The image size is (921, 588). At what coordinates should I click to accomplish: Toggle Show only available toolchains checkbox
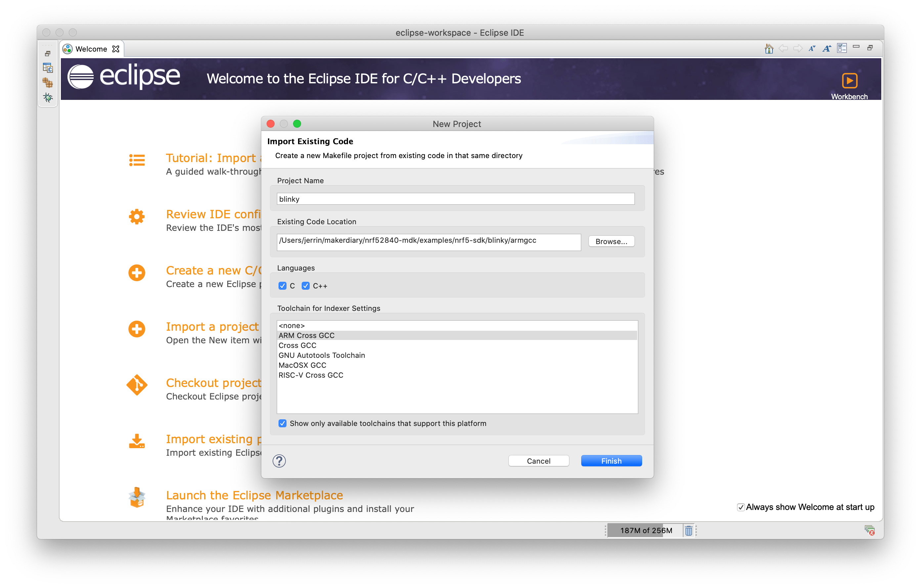[282, 423]
